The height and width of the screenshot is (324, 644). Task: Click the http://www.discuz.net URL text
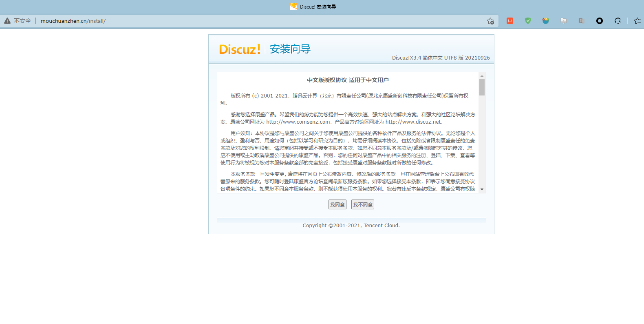[413, 122]
